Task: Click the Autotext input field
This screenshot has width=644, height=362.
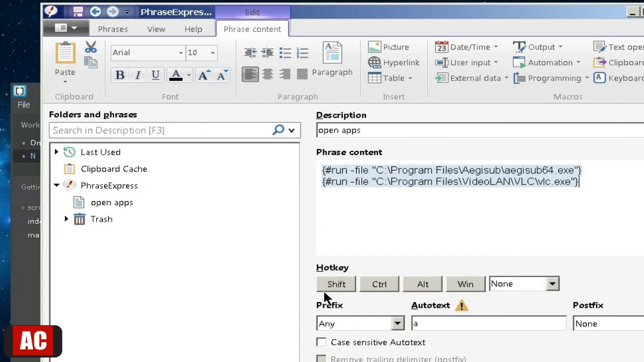Action: pos(489,323)
